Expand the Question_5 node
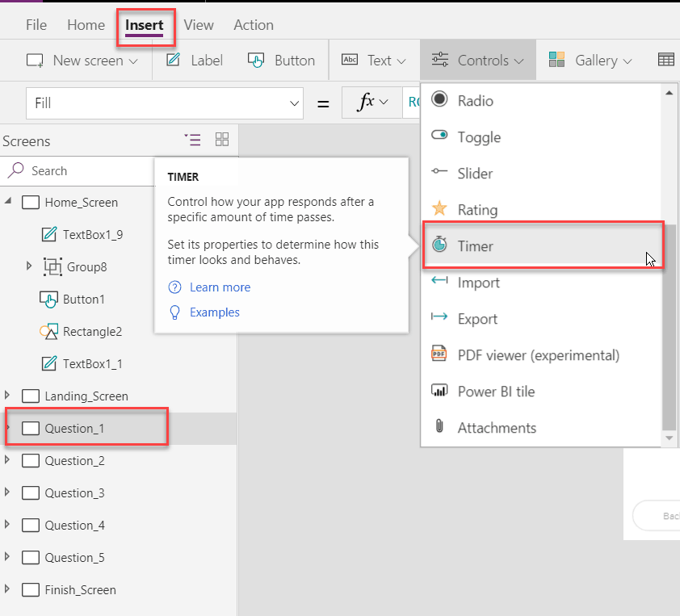This screenshot has height=616, width=680. (7, 556)
